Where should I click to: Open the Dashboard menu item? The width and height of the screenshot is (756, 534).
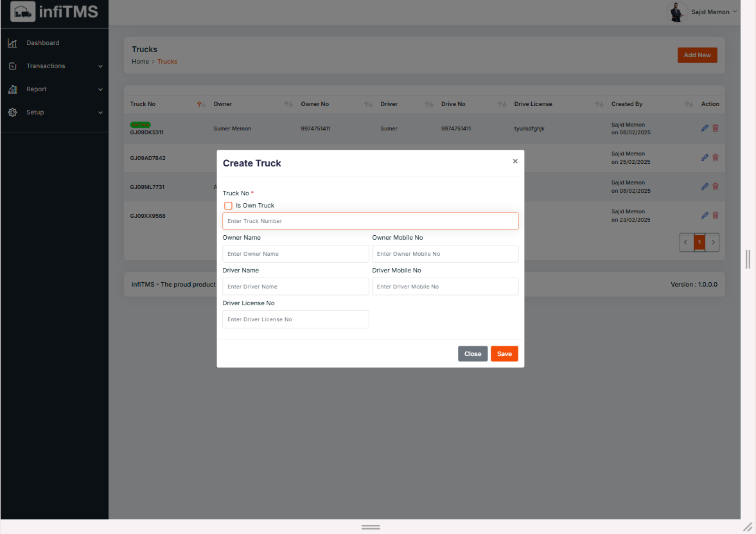[x=42, y=43]
